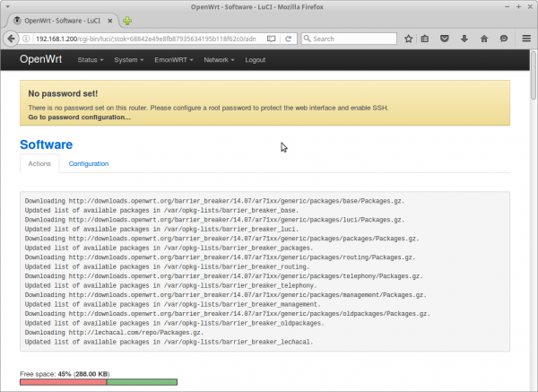Click the magnifier icon in search box
This screenshot has height=392, width=538.
[307, 39]
